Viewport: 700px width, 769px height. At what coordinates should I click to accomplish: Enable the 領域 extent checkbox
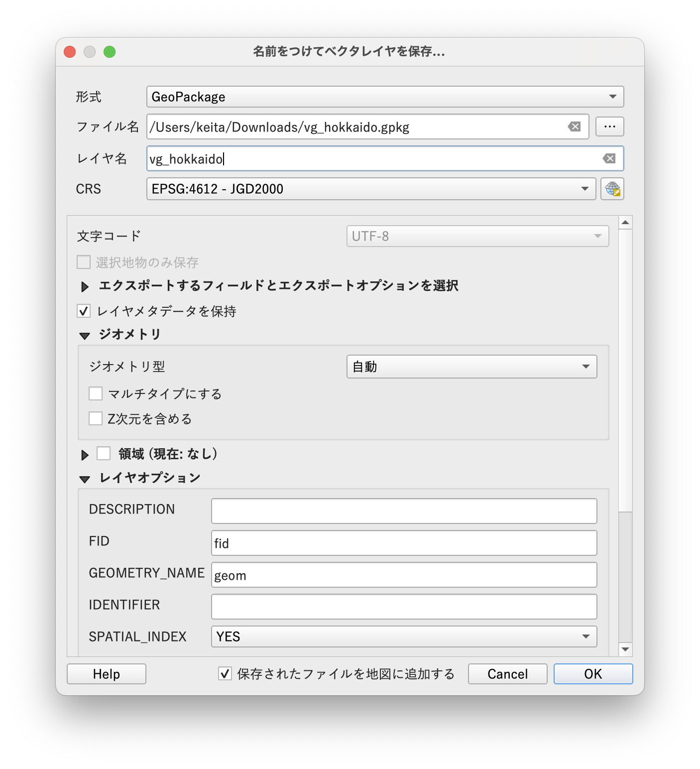[103, 454]
